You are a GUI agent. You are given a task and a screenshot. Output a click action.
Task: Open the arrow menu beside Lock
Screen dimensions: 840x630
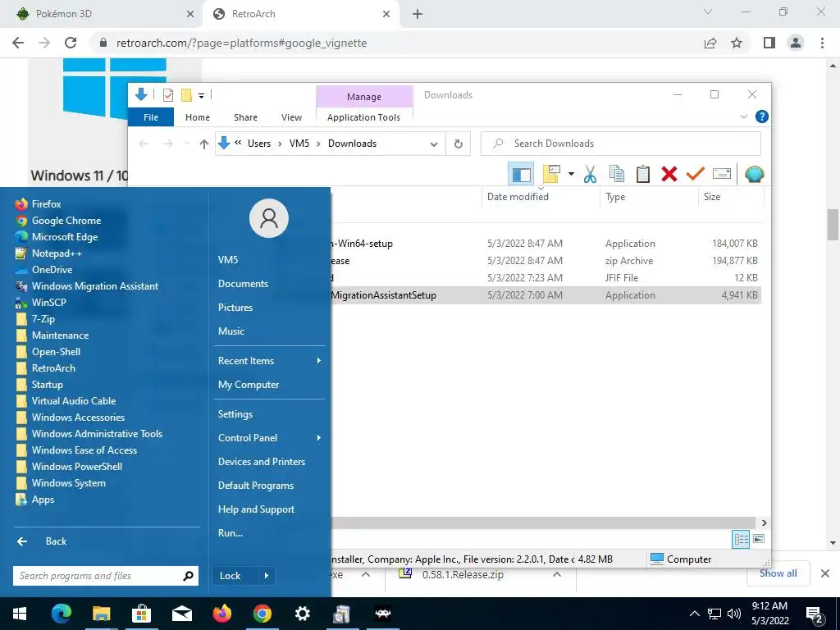267,576
